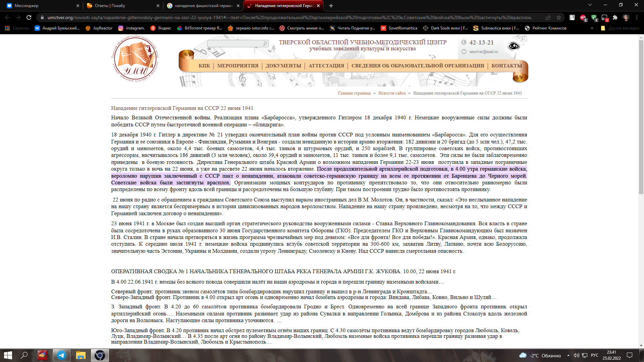
Task: Click the UMC logo image
Action: coord(135,59)
